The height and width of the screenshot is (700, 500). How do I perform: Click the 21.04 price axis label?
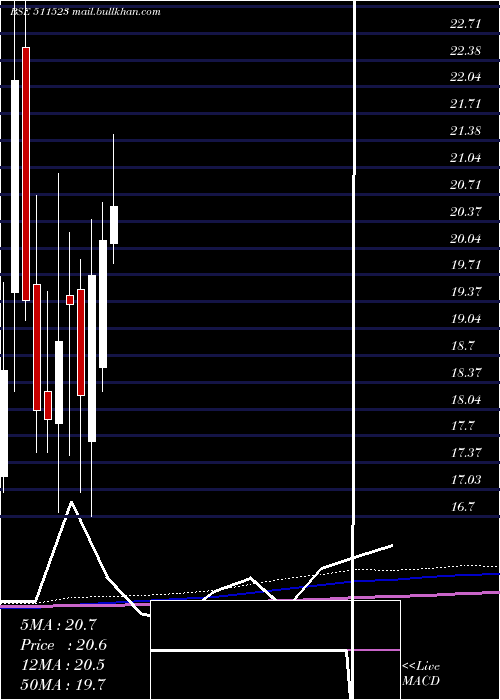coord(466,158)
